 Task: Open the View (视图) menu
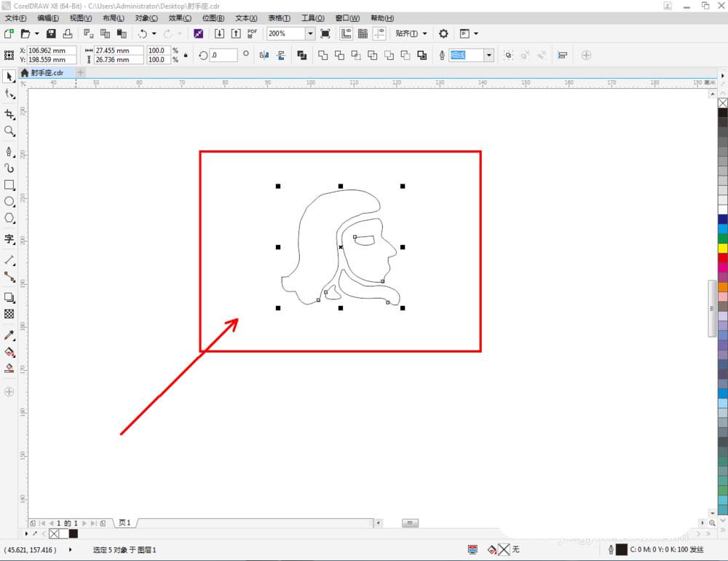click(80, 18)
